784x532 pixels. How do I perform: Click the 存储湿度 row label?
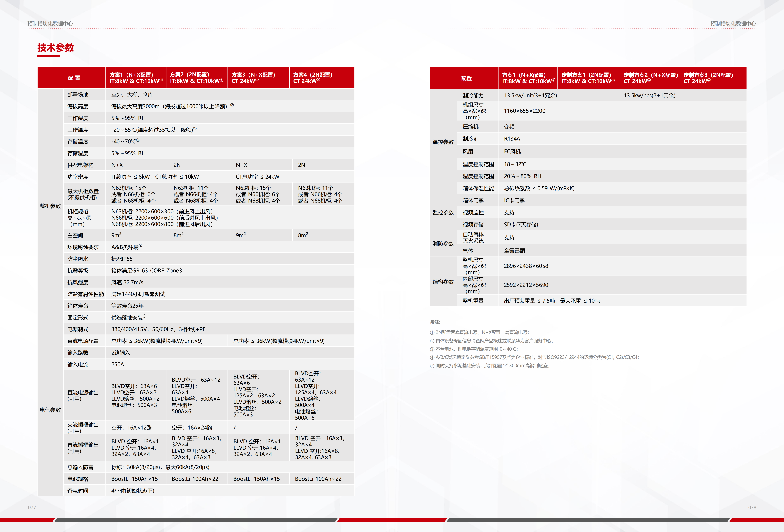pos(78,153)
